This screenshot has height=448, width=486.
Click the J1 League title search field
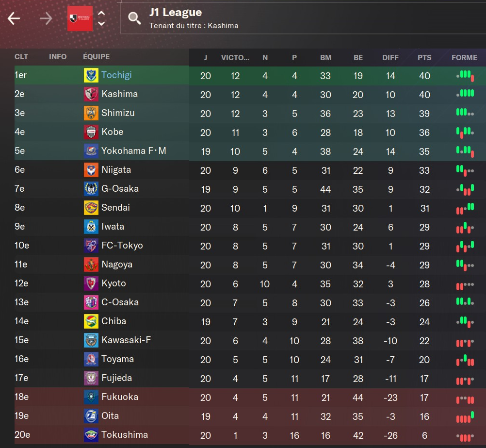pyautogui.click(x=301, y=18)
